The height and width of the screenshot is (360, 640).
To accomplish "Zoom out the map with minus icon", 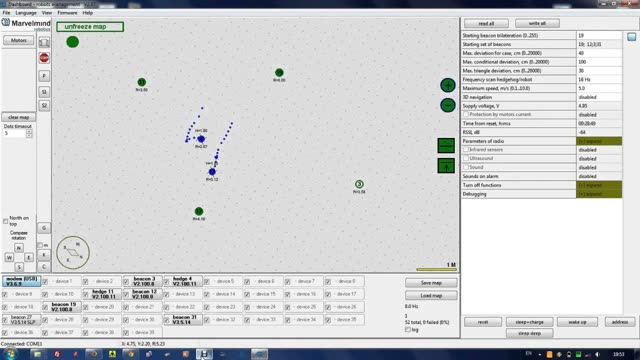I will point(448,105).
